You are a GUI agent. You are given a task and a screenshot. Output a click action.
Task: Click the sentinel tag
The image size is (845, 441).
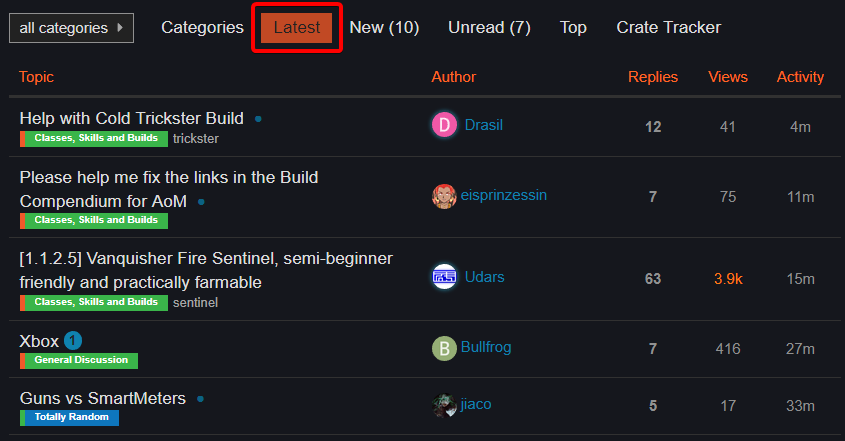[x=195, y=303]
